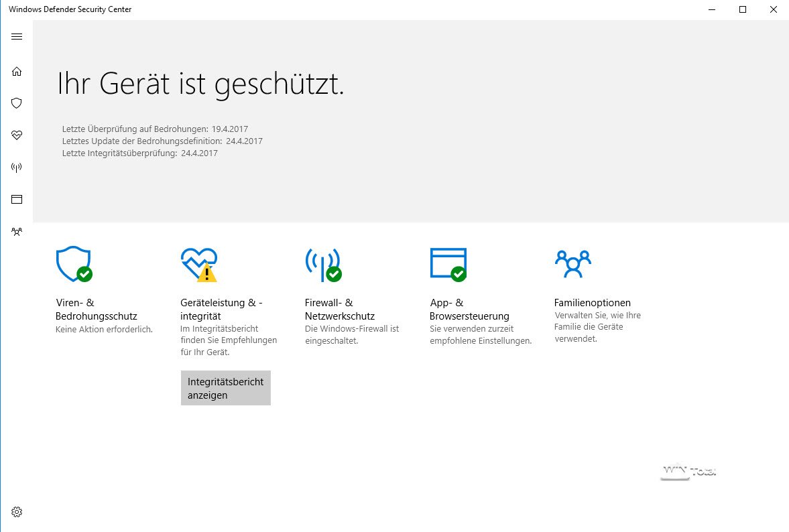Click the large App- & Browsersteuerung window icon

448,265
